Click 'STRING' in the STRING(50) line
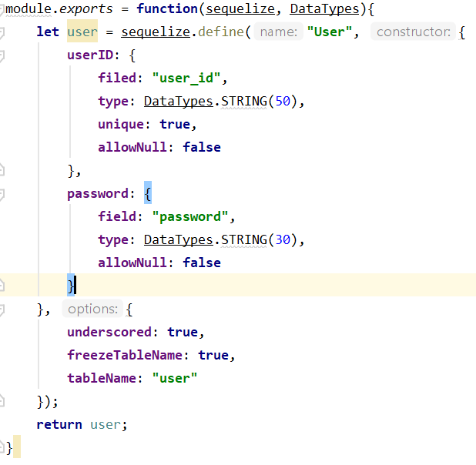 (244, 101)
